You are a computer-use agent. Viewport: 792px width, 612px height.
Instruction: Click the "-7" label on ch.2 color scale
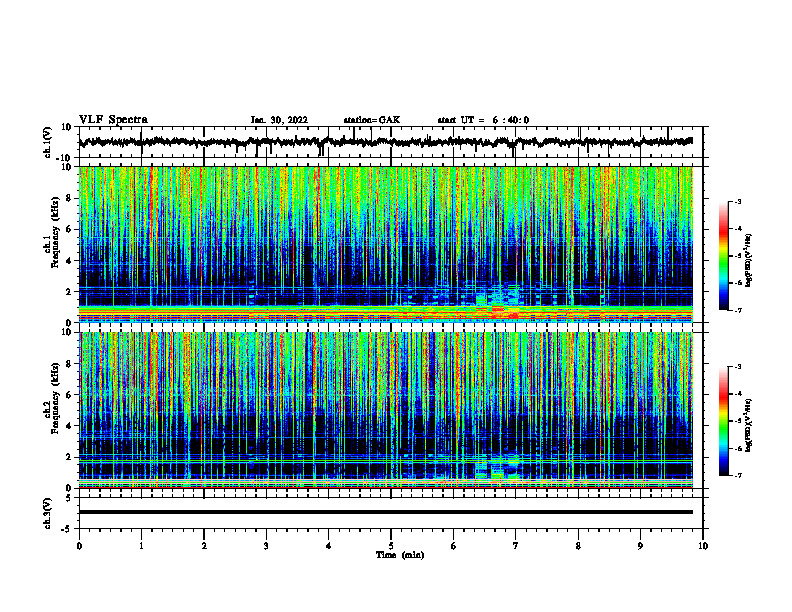point(738,475)
